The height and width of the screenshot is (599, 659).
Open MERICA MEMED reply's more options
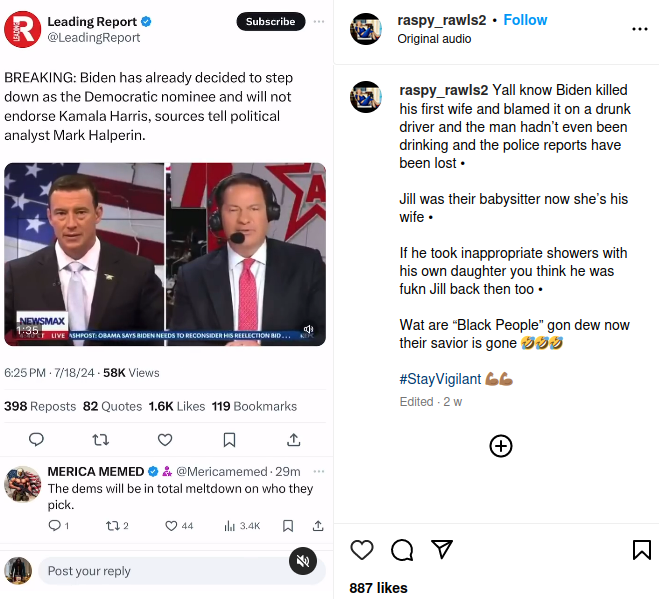point(319,471)
